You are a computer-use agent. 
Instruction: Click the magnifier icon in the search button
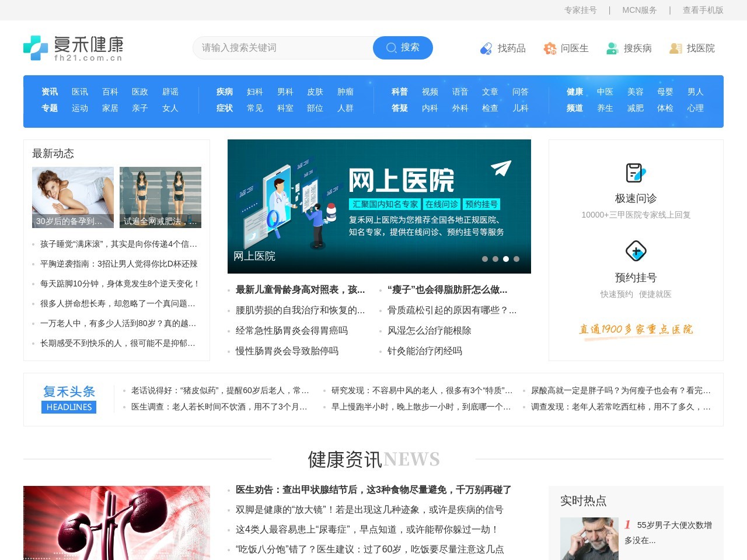[x=391, y=48]
